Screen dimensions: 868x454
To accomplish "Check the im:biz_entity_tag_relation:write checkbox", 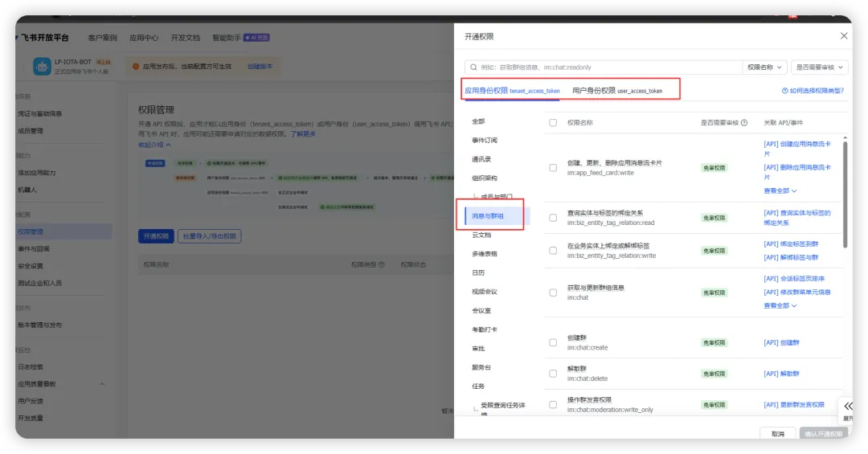I will tap(553, 251).
